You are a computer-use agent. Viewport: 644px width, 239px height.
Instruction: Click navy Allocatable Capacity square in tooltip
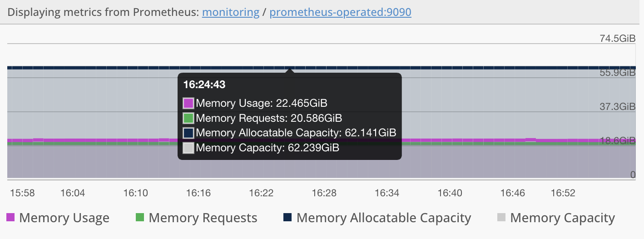pyautogui.click(x=188, y=133)
